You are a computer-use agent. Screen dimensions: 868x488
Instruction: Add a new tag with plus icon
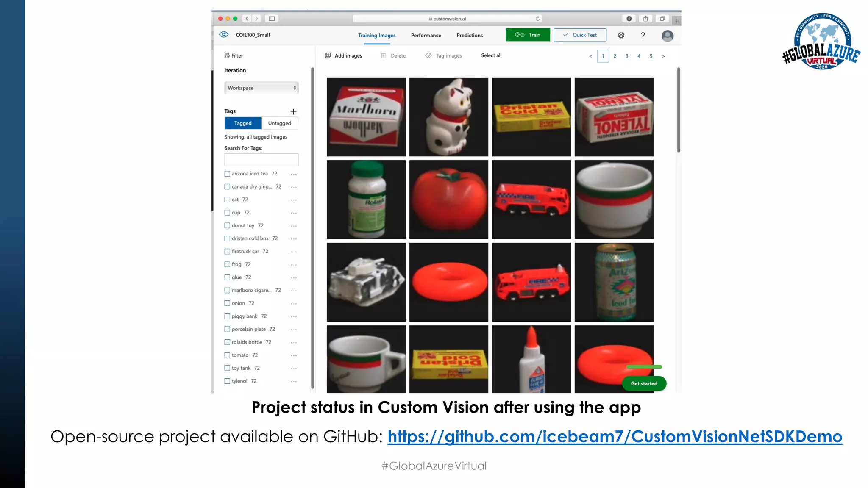tap(293, 111)
